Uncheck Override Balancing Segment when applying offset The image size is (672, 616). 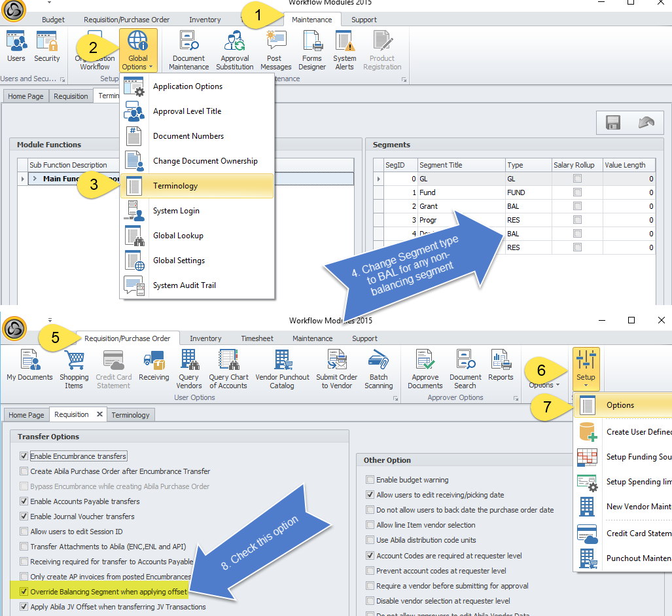click(x=24, y=592)
